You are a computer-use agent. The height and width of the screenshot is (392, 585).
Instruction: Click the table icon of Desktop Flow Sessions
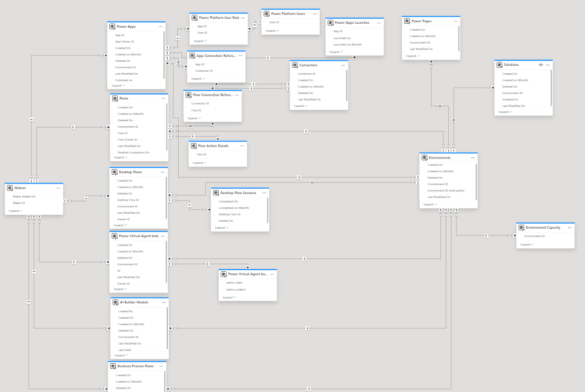pyautogui.click(x=216, y=193)
